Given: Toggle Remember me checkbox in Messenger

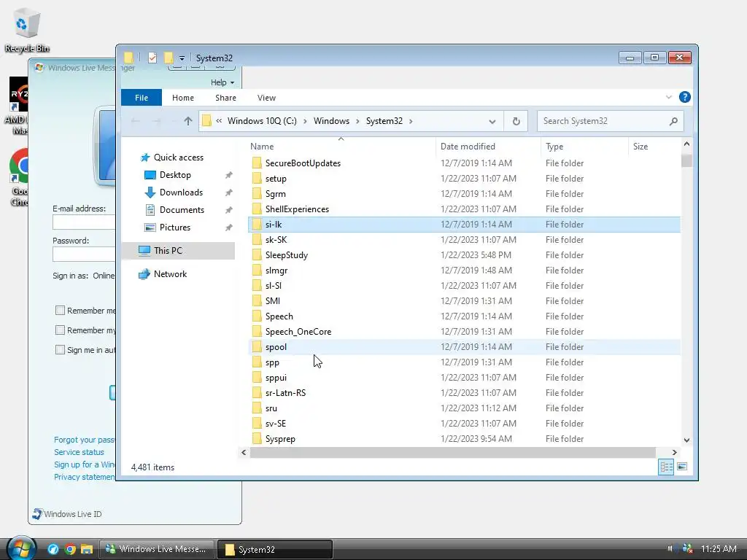Looking at the screenshot, I should coord(60,311).
